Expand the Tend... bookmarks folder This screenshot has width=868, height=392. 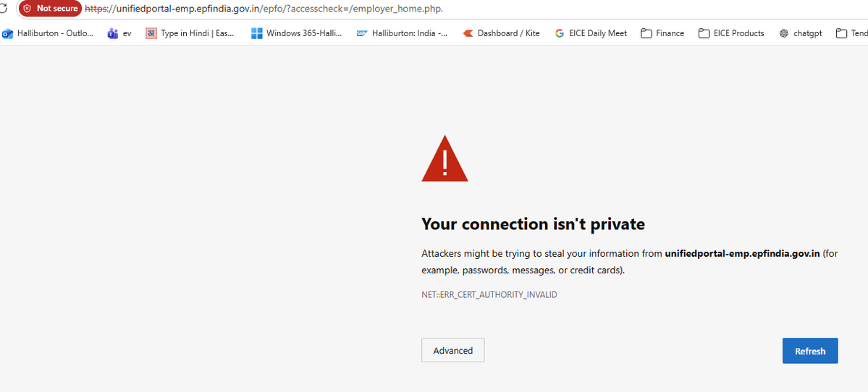coord(851,33)
